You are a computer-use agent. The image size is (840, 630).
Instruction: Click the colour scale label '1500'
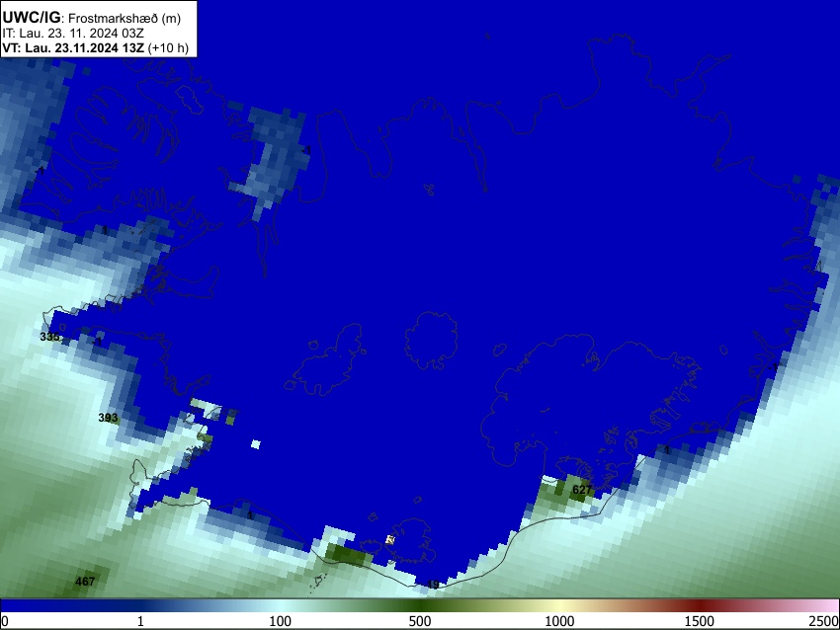pos(700,621)
